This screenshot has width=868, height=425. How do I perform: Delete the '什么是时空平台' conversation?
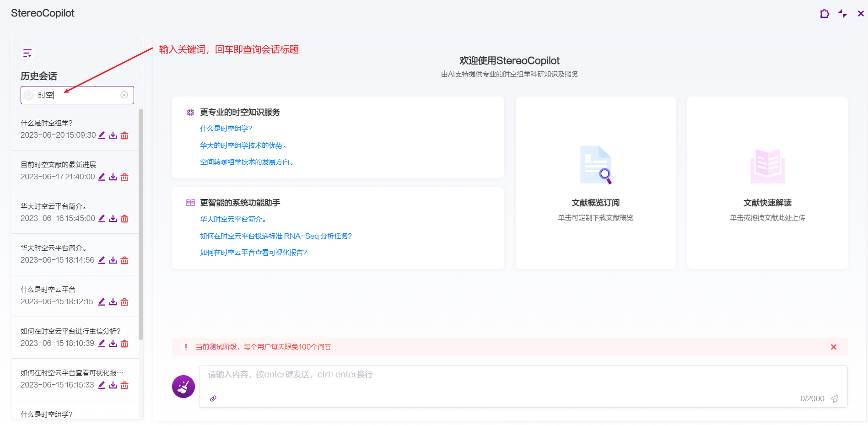(124, 302)
